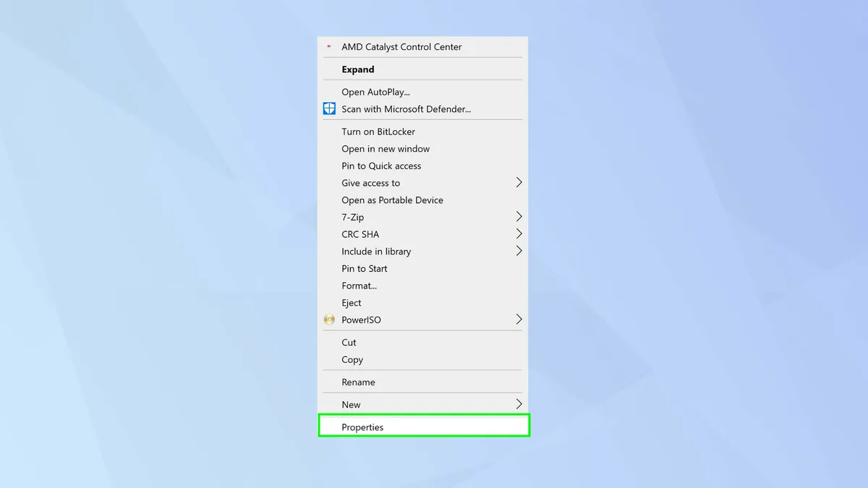Choose Open in new window
Screen dimensions: 868x488
(423, 149)
